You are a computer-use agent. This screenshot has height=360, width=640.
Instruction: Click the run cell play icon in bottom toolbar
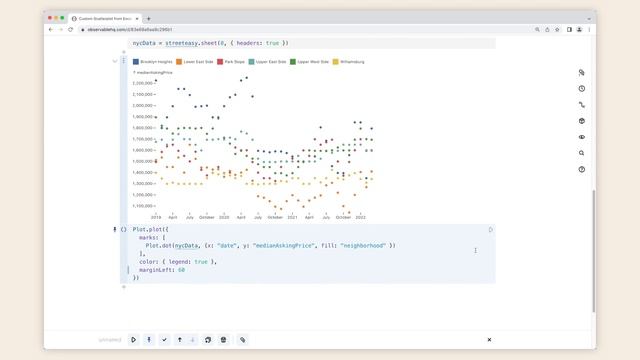point(133,340)
